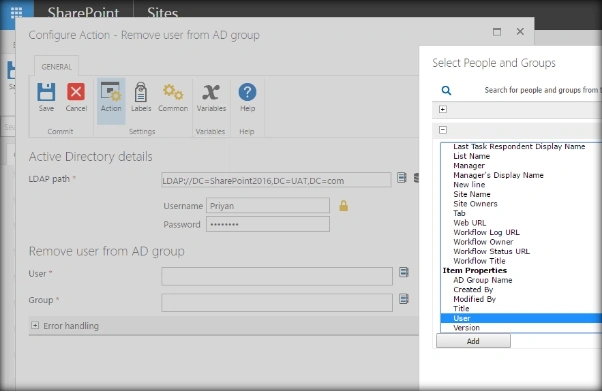Select the highlighted 'User' list item
The width and height of the screenshot is (602, 392).
pyautogui.click(x=521, y=318)
